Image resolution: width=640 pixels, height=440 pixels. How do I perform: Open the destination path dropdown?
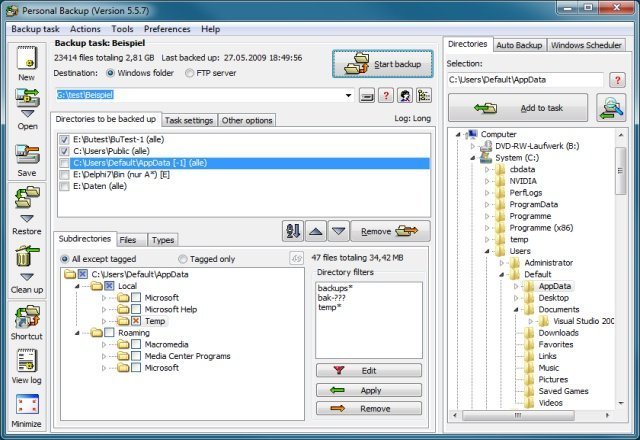tap(348, 95)
